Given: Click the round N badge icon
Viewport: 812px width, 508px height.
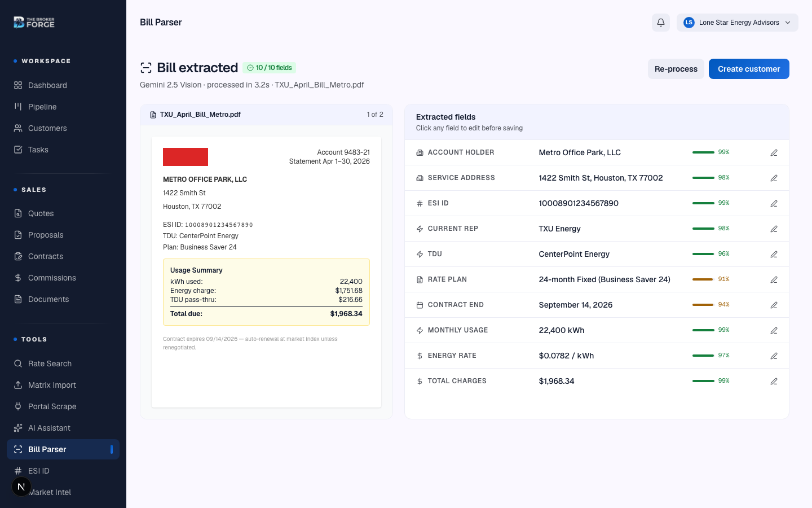Looking at the screenshot, I should point(21,487).
